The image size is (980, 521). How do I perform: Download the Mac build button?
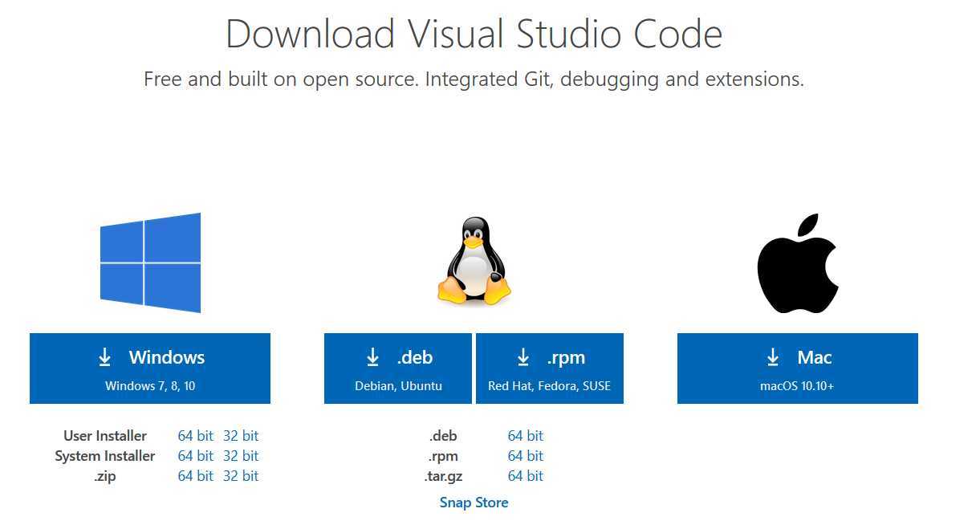point(798,368)
